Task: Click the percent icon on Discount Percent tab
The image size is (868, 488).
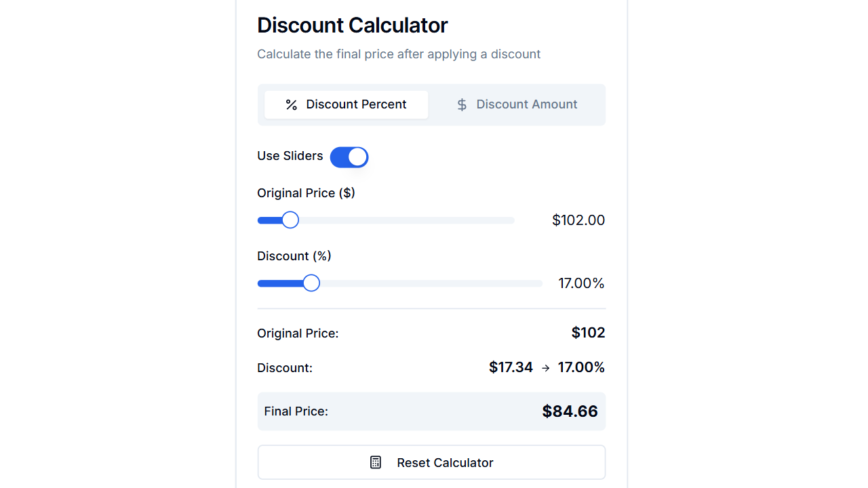Action: pos(291,104)
